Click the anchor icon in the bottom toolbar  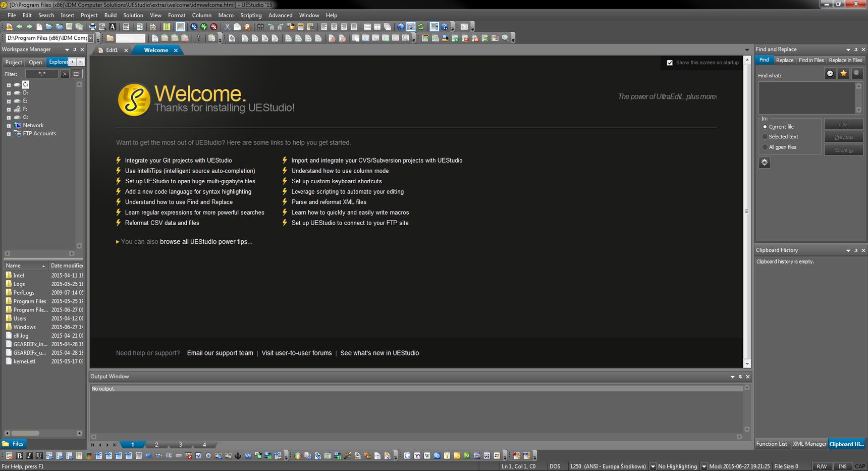[238, 456]
